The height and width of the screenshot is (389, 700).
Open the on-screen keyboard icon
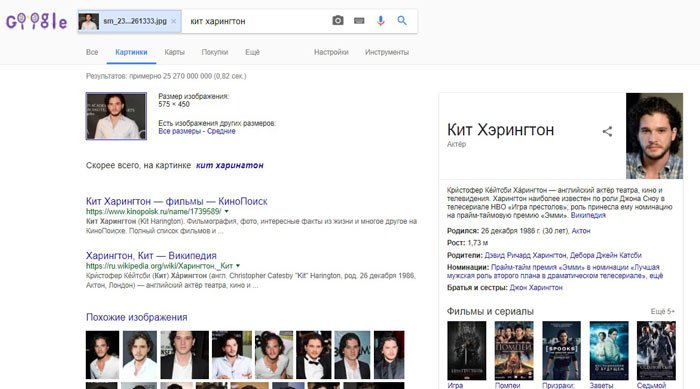359,21
